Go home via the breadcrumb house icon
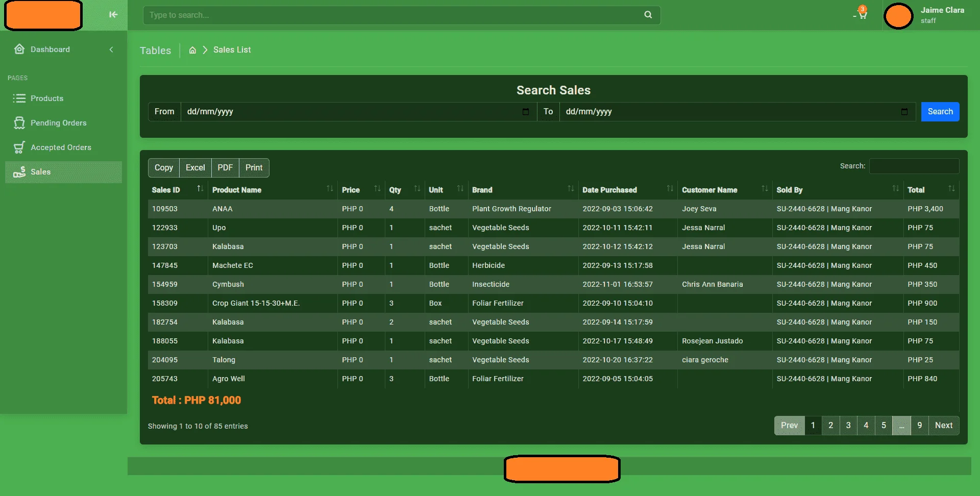This screenshot has height=496, width=980. click(192, 50)
